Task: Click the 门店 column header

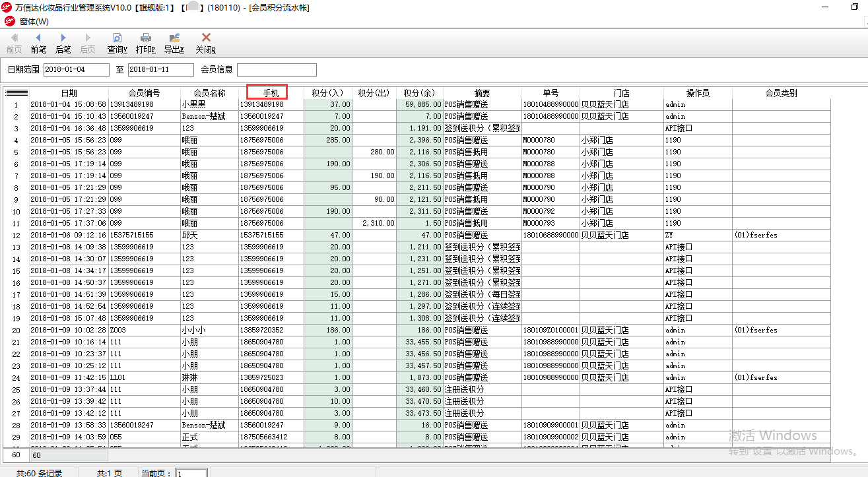Action: pos(622,93)
